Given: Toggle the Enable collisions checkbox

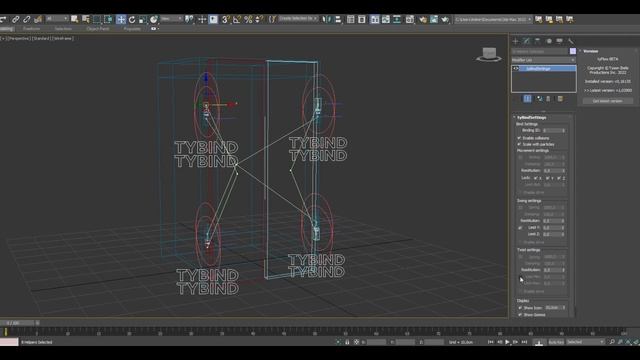Looking at the screenshot, I should click(x=519, y=138).
